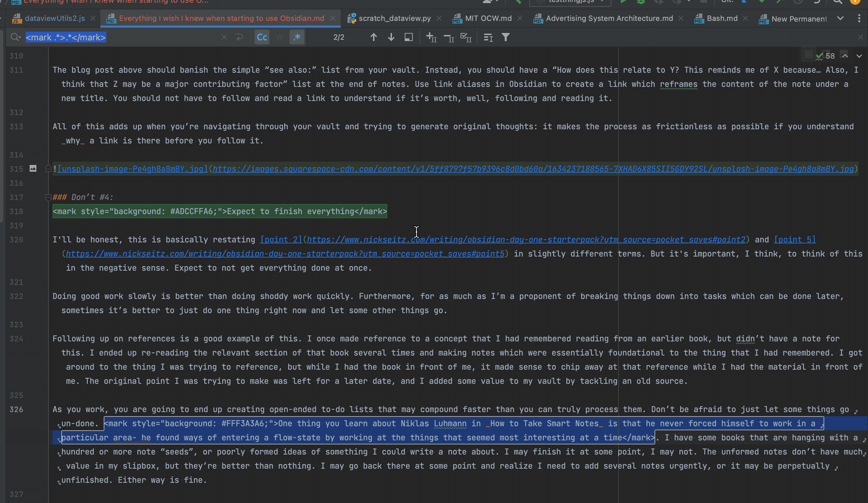
Task: Click the '2/2' match counter
Action: [x=339, y=37]
